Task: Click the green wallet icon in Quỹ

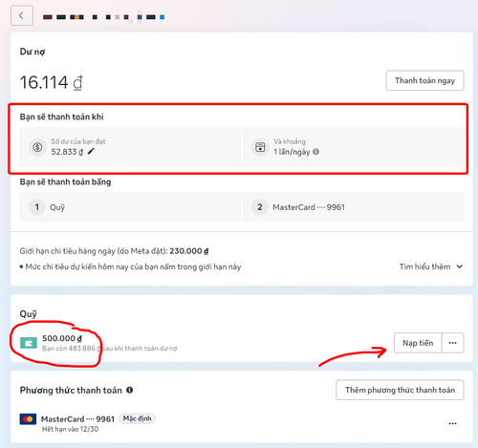Action: pos(29,343)
